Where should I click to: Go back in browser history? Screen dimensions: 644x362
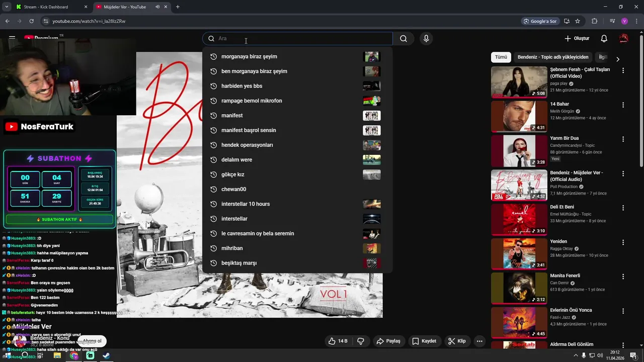[7, 21]
